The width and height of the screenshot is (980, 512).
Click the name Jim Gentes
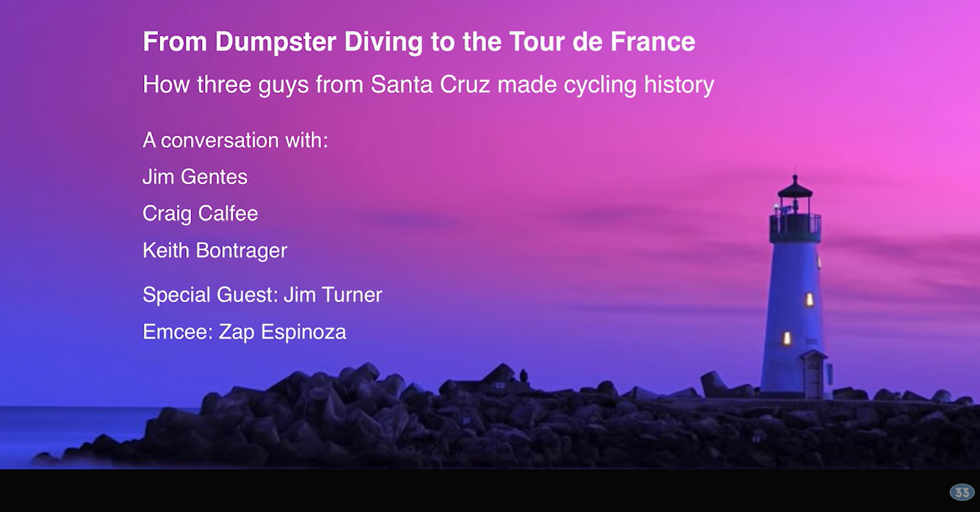click(x=195, y=177)
